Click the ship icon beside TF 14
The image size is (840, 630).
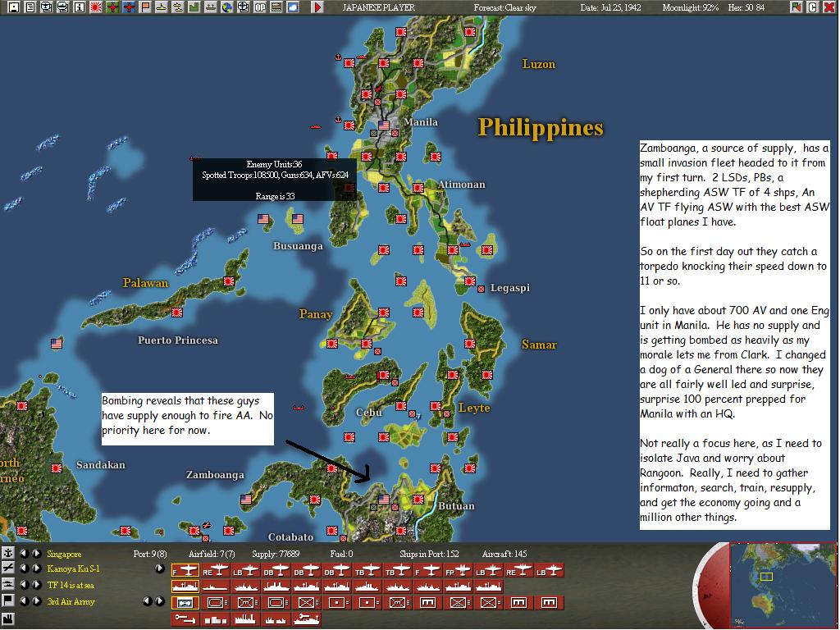tap(8, 584)
